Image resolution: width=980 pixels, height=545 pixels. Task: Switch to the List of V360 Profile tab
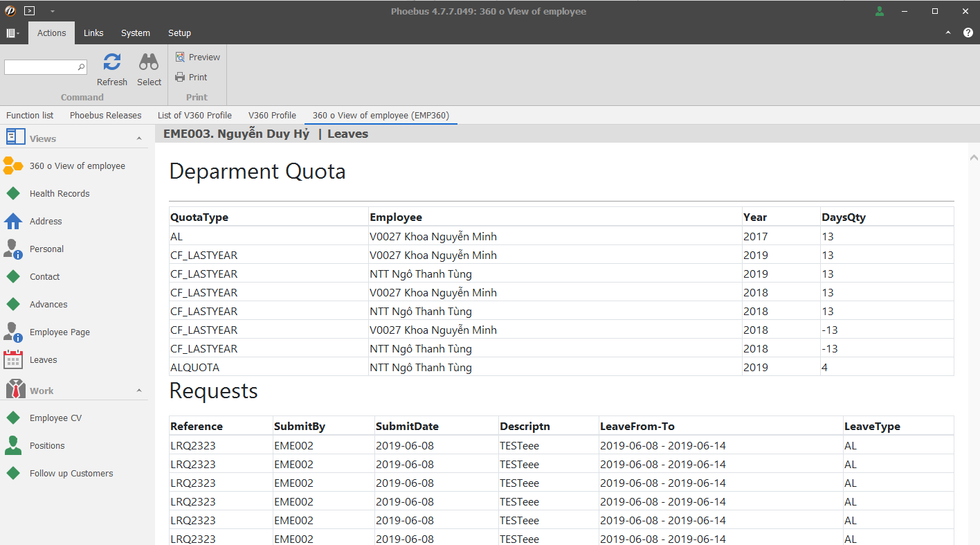(194, 116)
